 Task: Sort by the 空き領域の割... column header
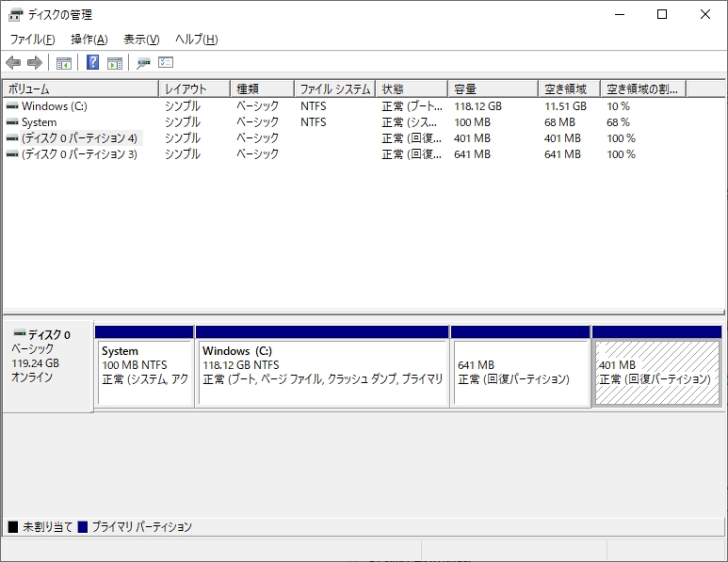pyautogui.click(x=643, y=88)
